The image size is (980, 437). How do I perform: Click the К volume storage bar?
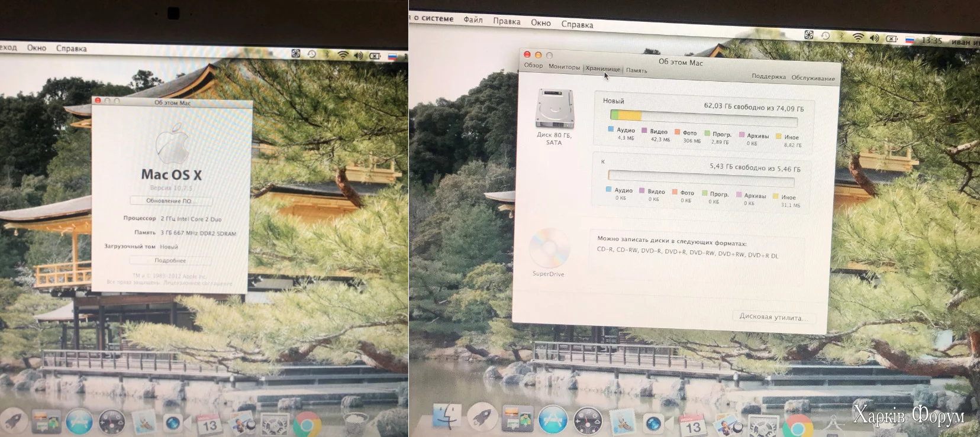(x=701, y=178)
